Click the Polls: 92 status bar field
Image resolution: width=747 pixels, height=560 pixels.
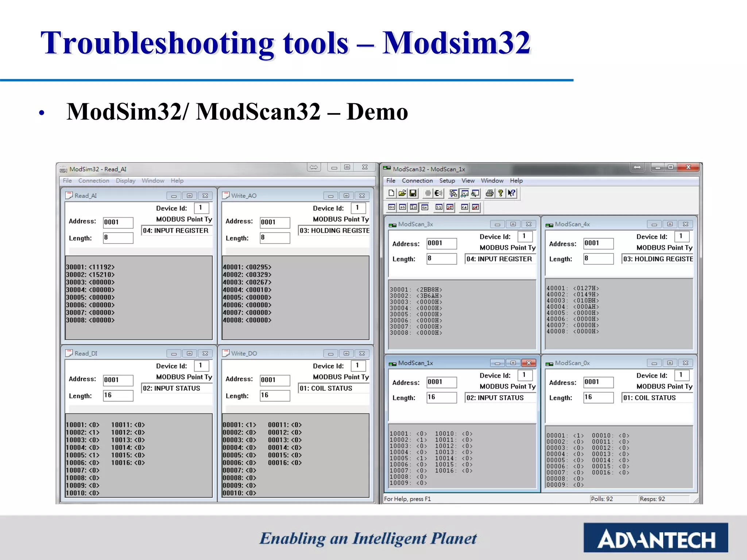tap(613, 499)
